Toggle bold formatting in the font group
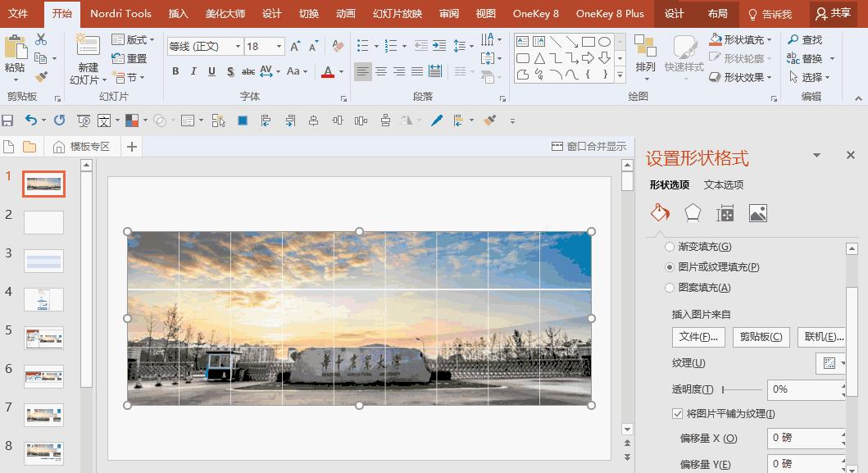Image resolution: width=868 pixels, height=473 pixels. pyautogui.click(x=175, y=72)
